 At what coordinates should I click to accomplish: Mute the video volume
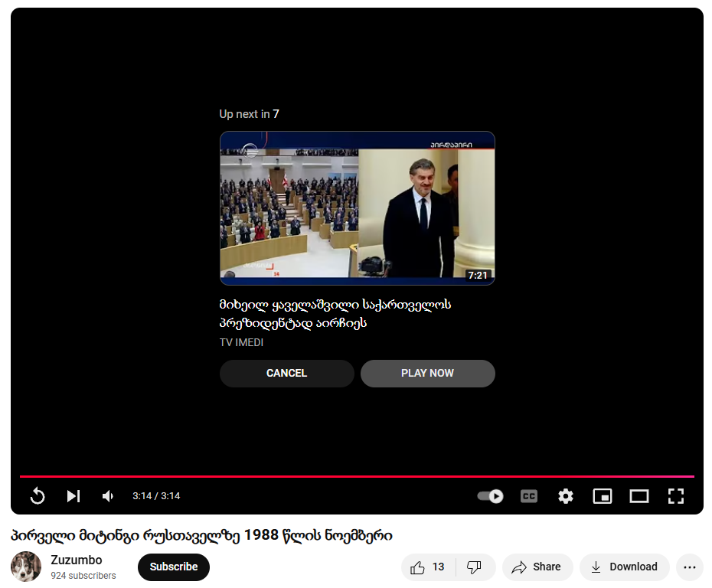[x=108, y=496]
